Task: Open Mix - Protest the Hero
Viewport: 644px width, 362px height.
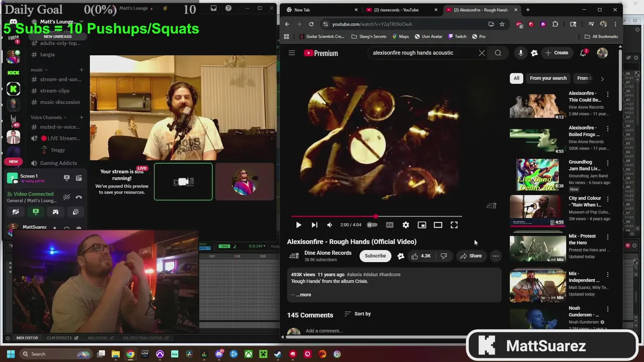Action: tap(537, 248)
